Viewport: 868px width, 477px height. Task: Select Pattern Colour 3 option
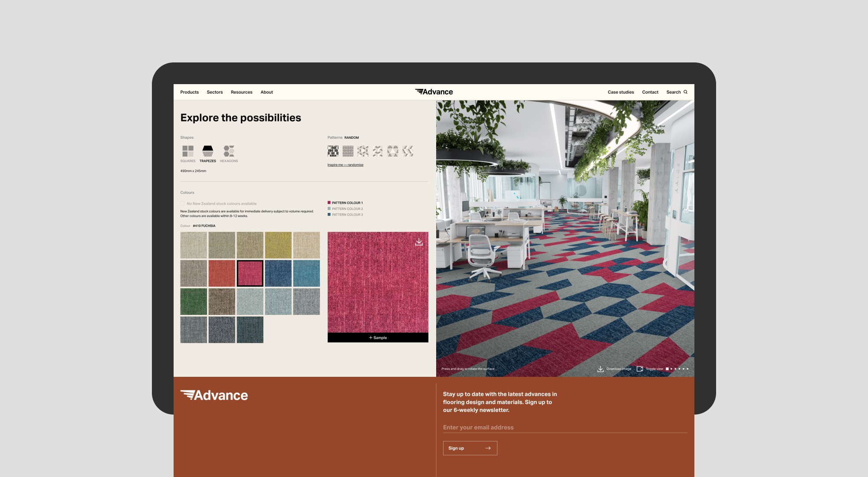point(347,215)
